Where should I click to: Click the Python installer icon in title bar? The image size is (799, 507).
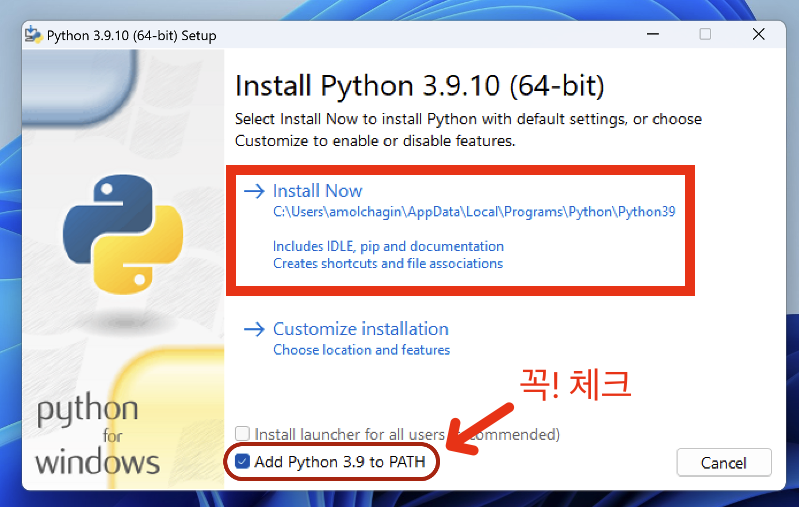coord(33,35)
